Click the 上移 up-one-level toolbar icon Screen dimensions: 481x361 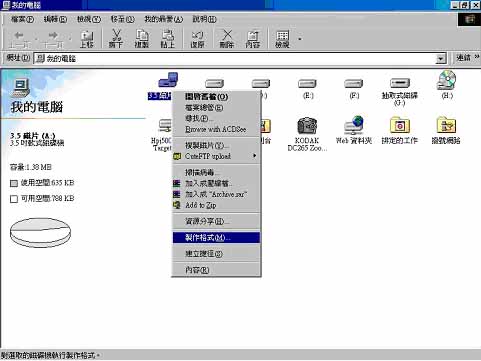pyautogui.click(x=87, y=39)
